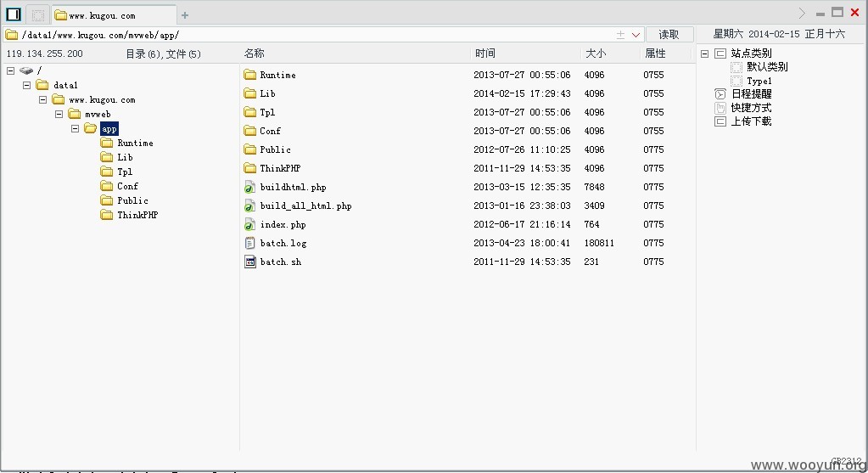868x473 pixels.
Task: Click IP address 119.134.255.200
Action: tap(44, 53)
